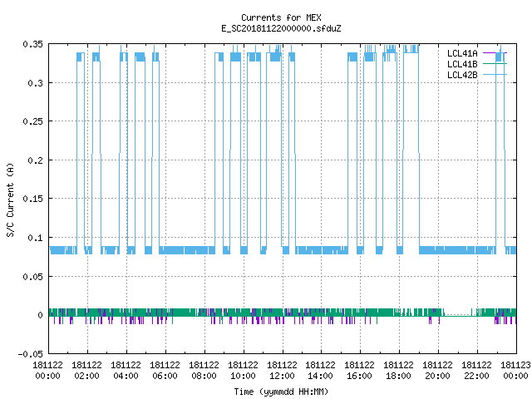Click the '181122 00:00' x-axis tick label
Image resolution: width=532 pixels, height=399 pixels.
point(48,371)
